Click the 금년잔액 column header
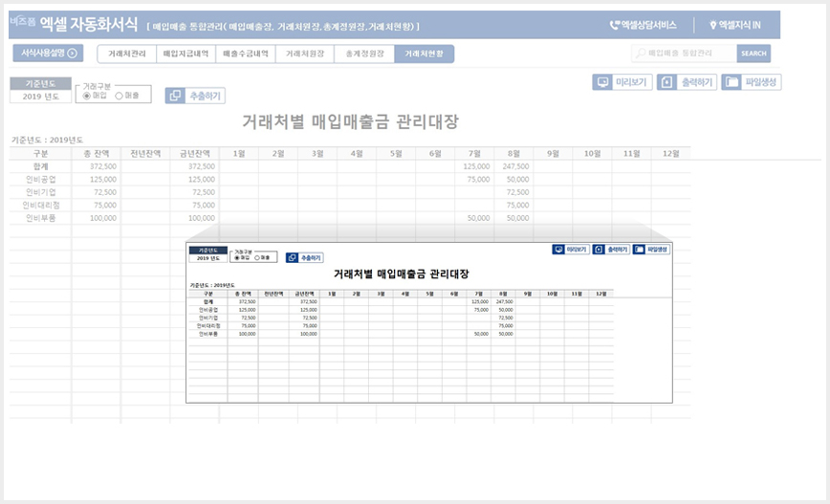This screenshot has height=504, width=830. (x=195, y=154)
